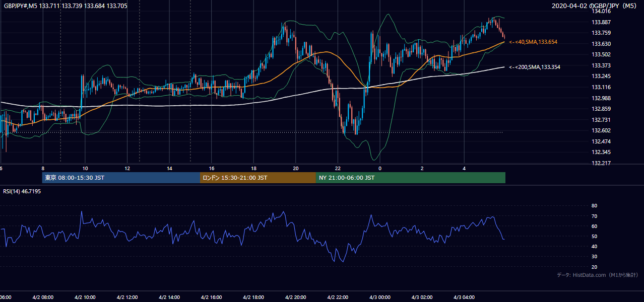Select the Tokyo 08:00-15:30 JST session bar
The width and height of the screenshot is (644, 302).
[x=121, y=178]
